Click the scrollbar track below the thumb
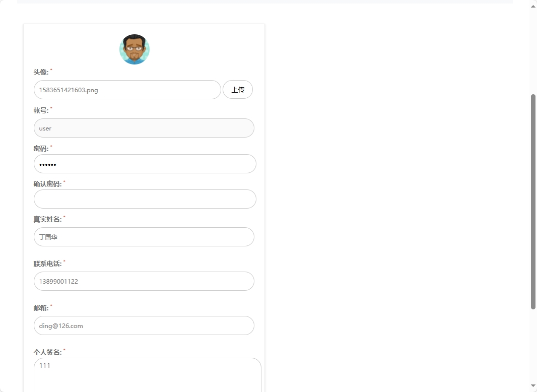This screenshot has width=537, height=392. tap(533, 348)
